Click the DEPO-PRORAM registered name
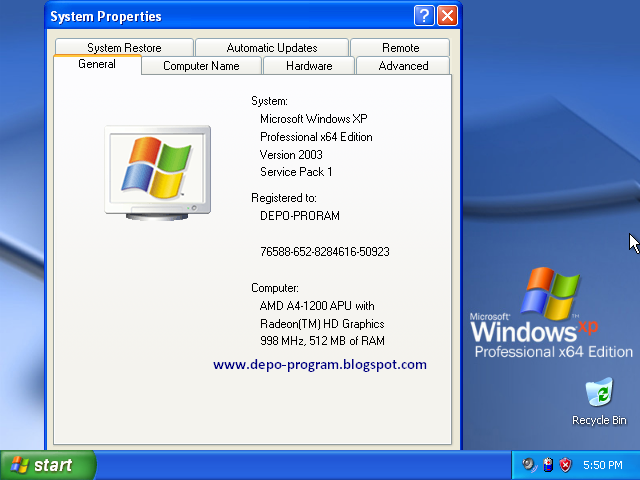 pos(300,216)
